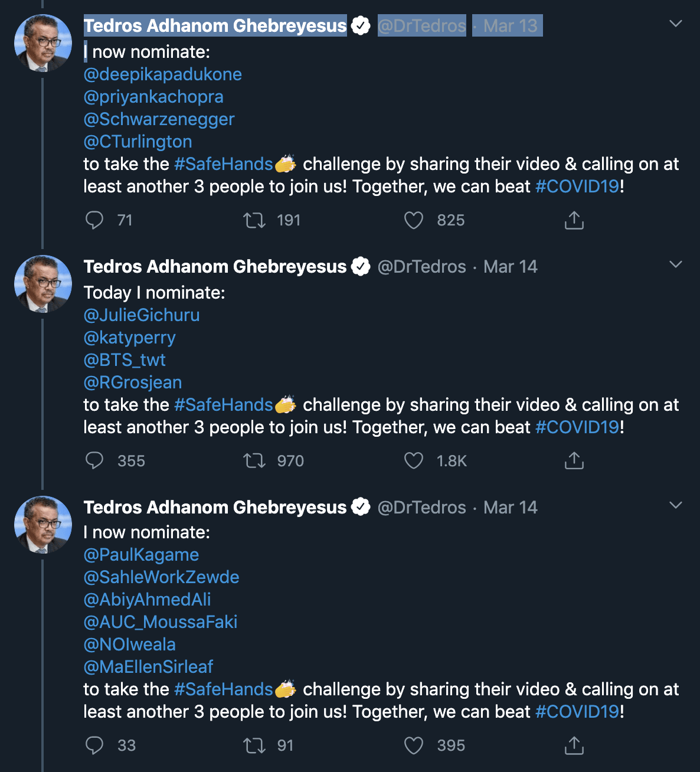
Task: Visit the @Schwarzenegger mention
Action: click(159, 119)
